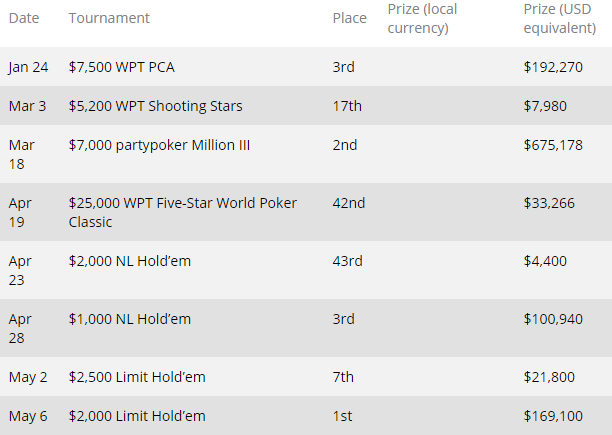Screen dimensions: 612x435
Task: Select the $1,000 NL Hold'em tournament
Action: [129, 319]
